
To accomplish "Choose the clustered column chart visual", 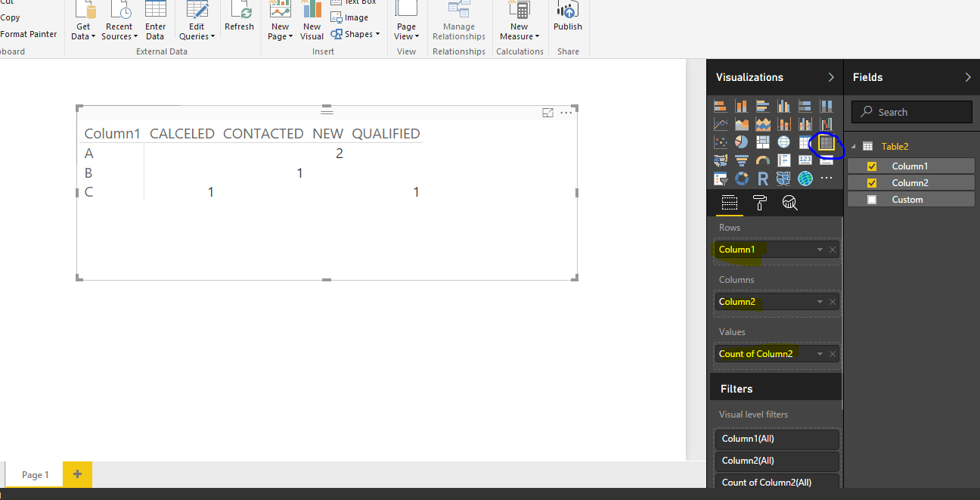I will tap(783, 107).
